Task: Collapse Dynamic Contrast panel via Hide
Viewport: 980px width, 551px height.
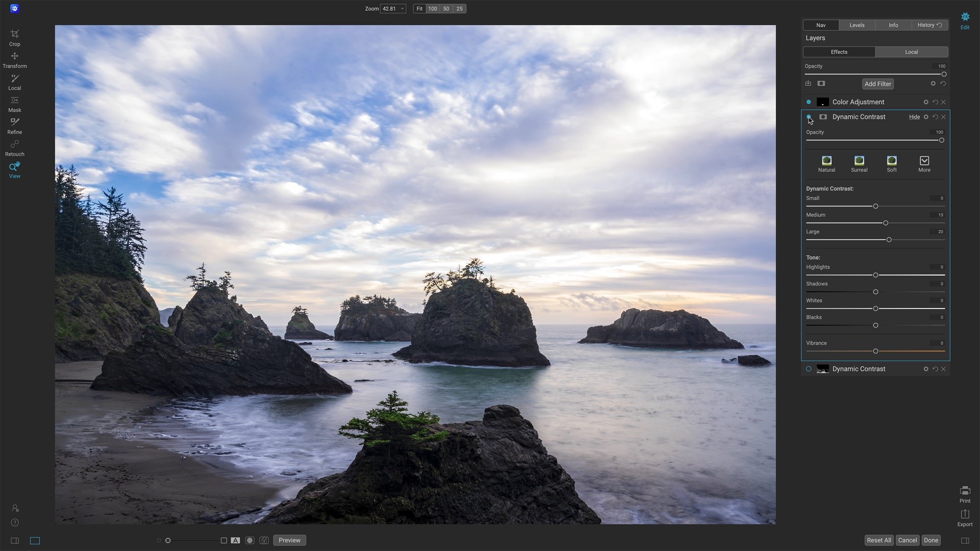Action: tap(914, 117)
